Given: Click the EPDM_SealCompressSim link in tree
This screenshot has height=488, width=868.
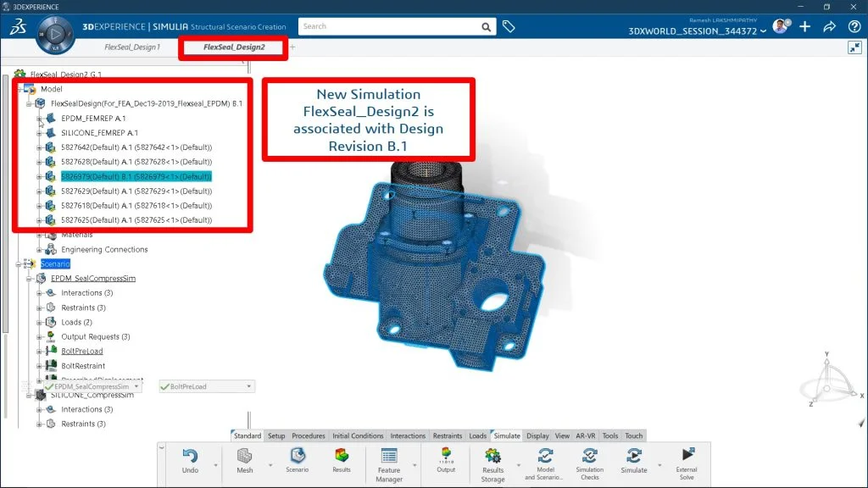Looking at the screenshot, I should coord(93,278).
